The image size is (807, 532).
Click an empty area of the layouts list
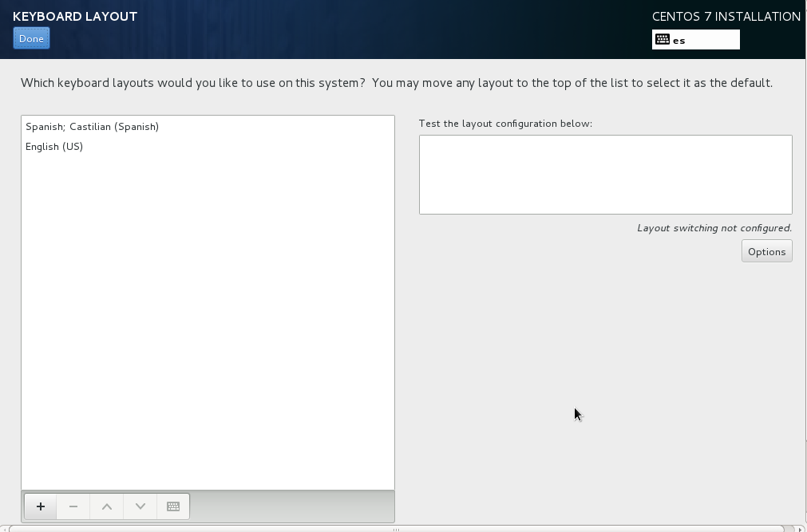coord(208,319)
